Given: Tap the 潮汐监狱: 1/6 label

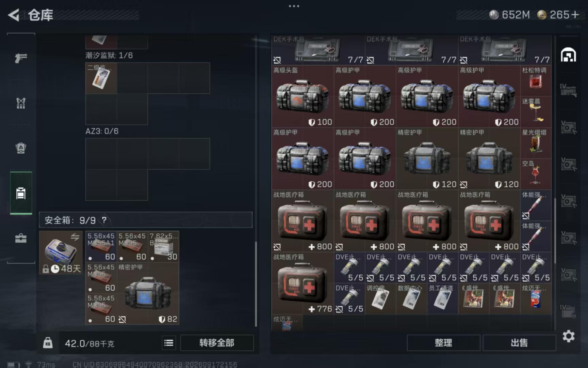Looking at the screenshot, I should [109, 55].
